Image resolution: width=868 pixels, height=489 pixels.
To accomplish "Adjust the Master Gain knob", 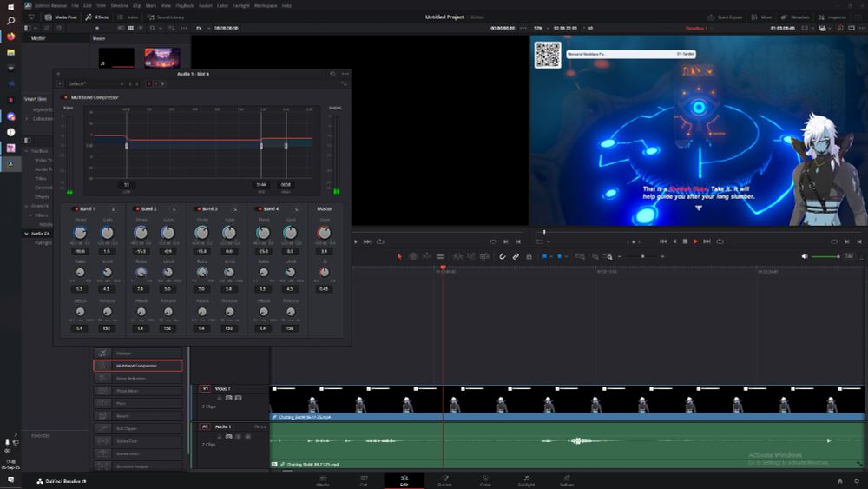I will 325,233.
